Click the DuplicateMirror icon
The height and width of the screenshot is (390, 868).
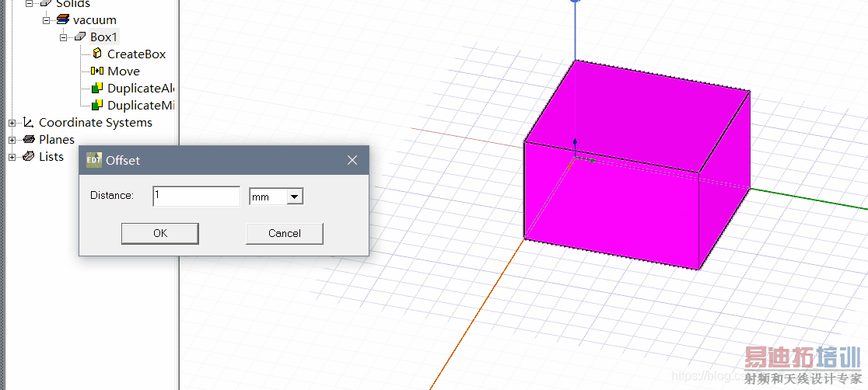coord(97,105)
